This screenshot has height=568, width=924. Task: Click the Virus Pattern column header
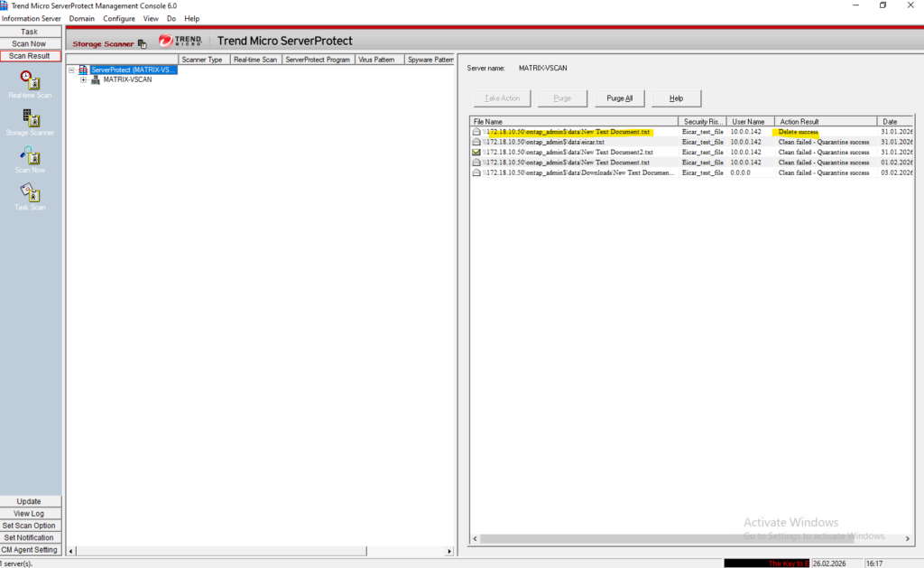coord(380,60)
